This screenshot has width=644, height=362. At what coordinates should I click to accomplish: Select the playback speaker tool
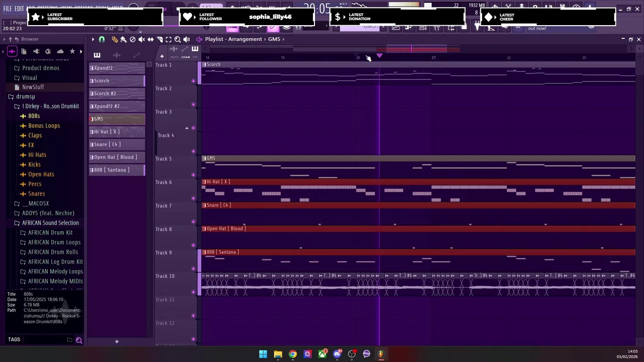click(x=187, y=39)
